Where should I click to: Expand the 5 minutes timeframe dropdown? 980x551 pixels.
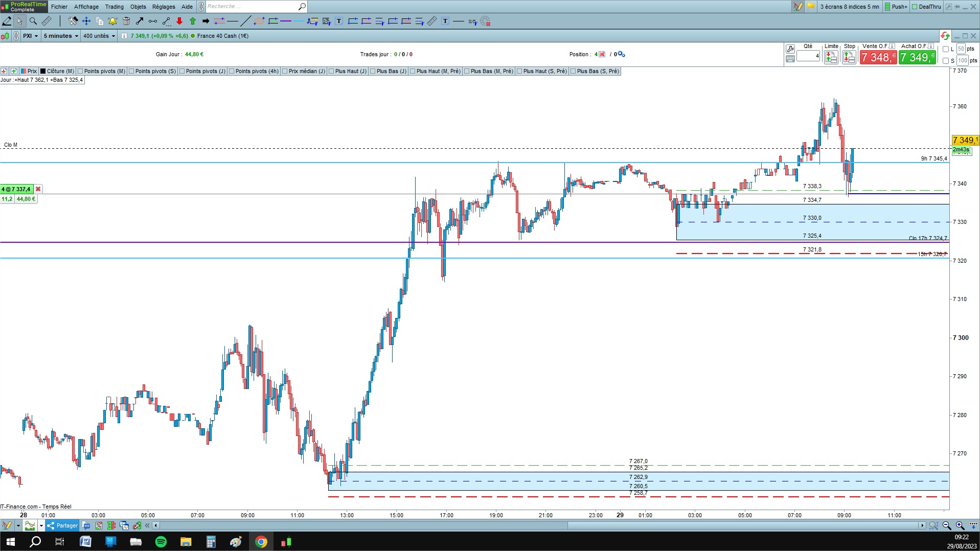click(61, 36)
